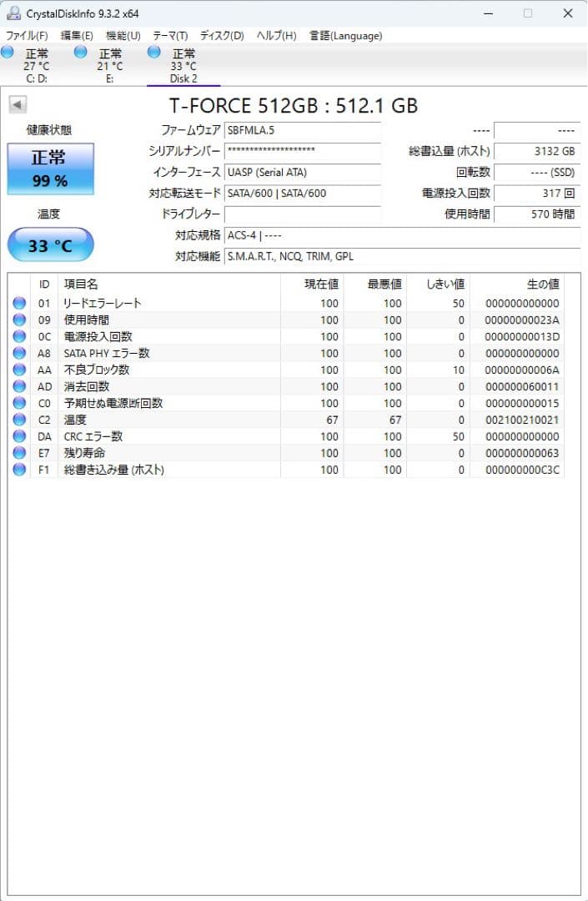This screenshot has height=901, width=588.
Task: Click raw value 00000000013D
Action: pyautogui.click(x=522, y=337)
